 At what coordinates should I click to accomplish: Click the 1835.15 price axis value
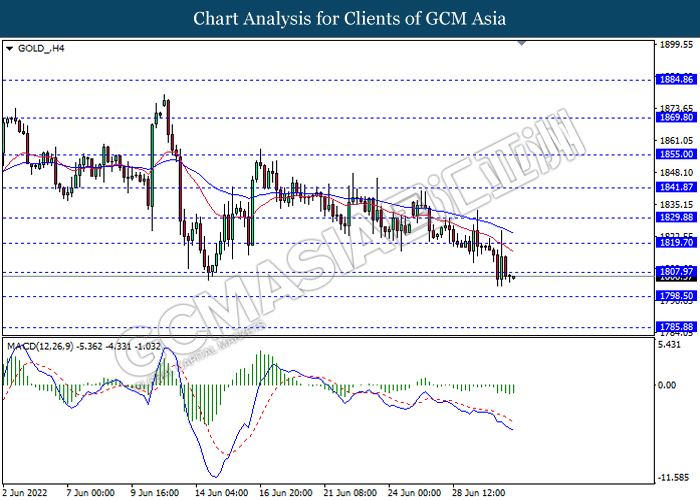pyautogui.click(x=676, y=204)
